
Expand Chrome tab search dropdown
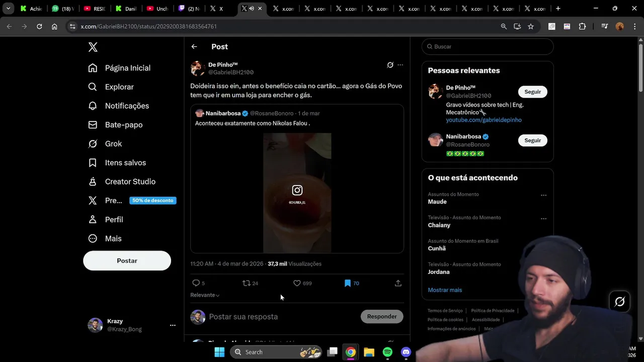click(x=8, y=9)
